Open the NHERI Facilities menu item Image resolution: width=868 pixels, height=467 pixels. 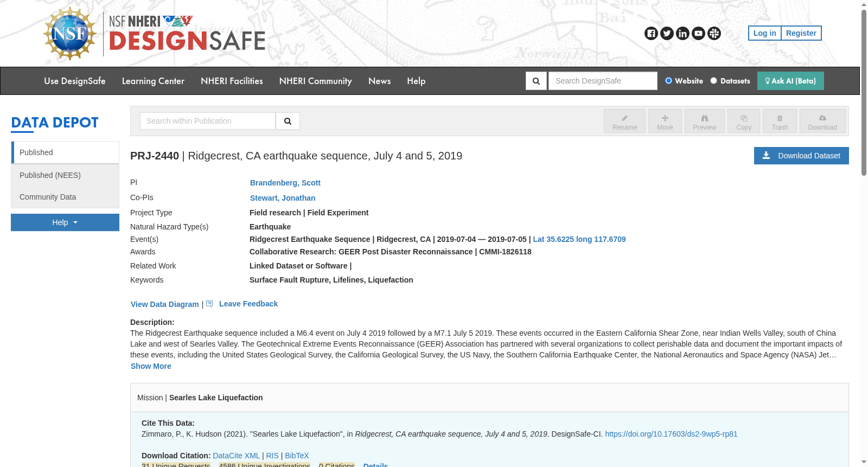[x=232, y=81]
